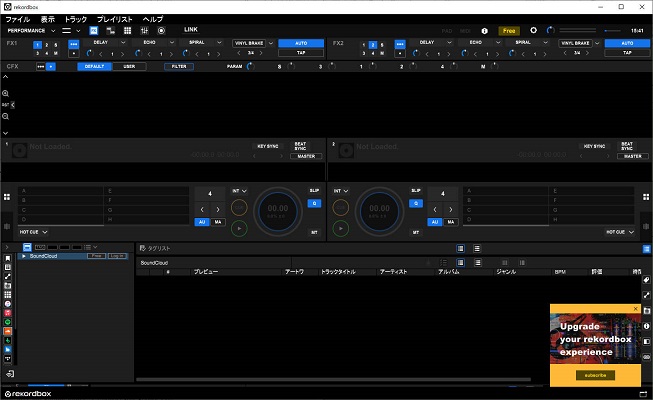Open the FX panel icon
The height and width of the screenshot is (400, 653).
[x=94, y=30]
